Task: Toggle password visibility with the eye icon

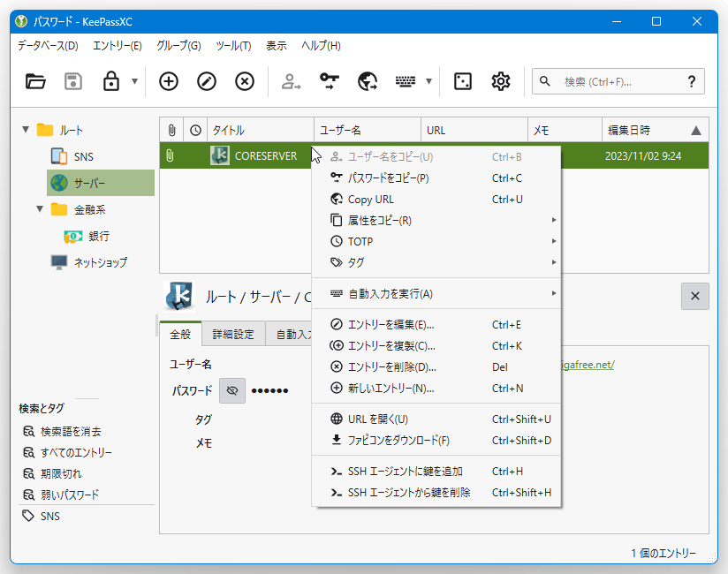Action: (x=232, y=390)
